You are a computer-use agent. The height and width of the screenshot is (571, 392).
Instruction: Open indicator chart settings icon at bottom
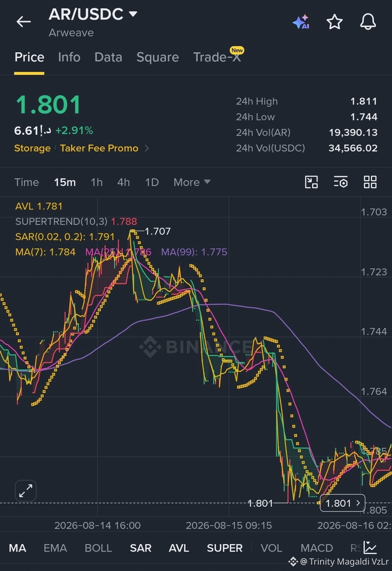[x=370, y=547]
